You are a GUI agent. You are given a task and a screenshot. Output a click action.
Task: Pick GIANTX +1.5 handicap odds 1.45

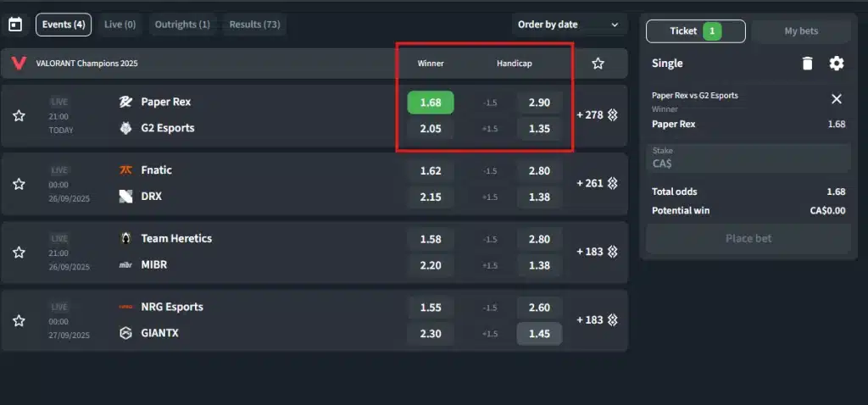(x=539, y=334)
